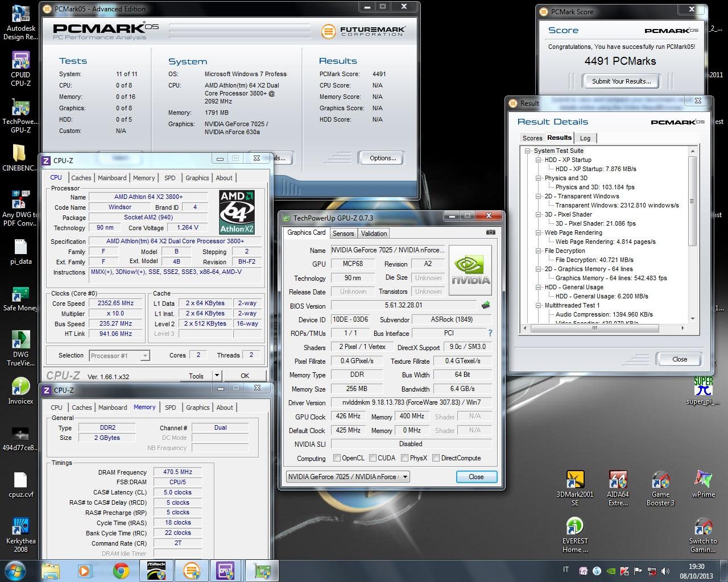Viewport: 728px width, 582px height.
Task: Collapse the 3D - Pixel Shader node
Action: pyautogui.click(x=539, y=214)
